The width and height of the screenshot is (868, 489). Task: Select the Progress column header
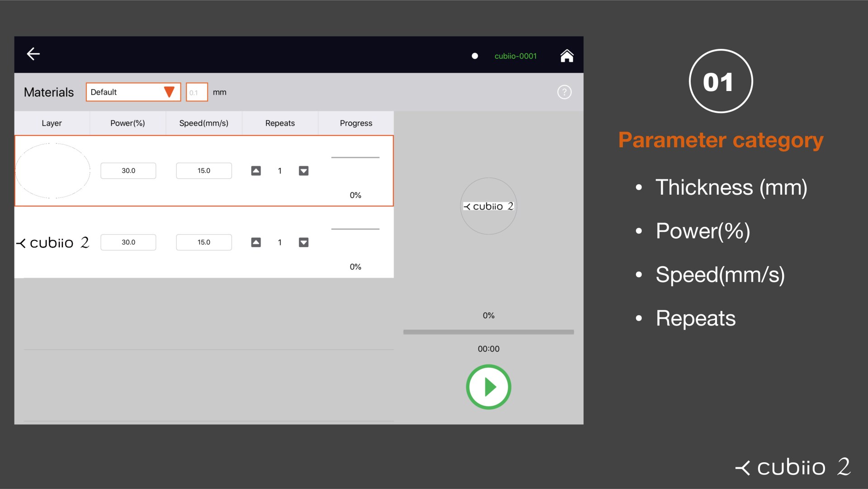(x=356, y=123)
